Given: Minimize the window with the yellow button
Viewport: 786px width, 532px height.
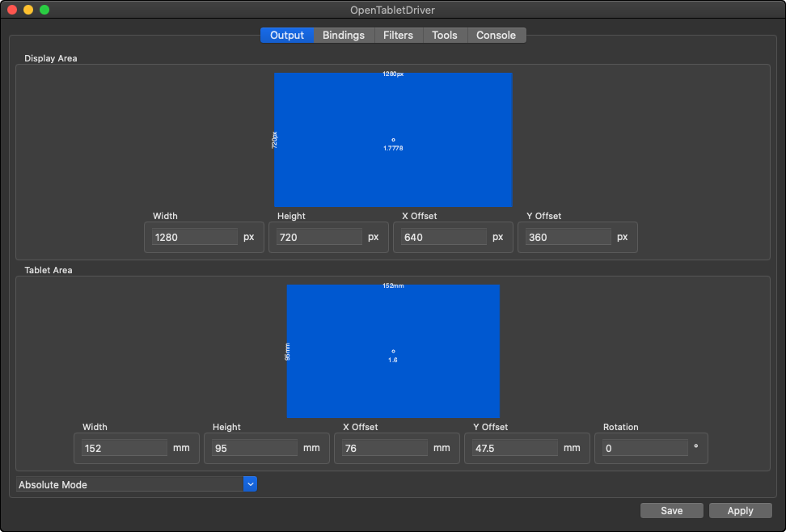Looking at the screenshot, I should (28, 10).
